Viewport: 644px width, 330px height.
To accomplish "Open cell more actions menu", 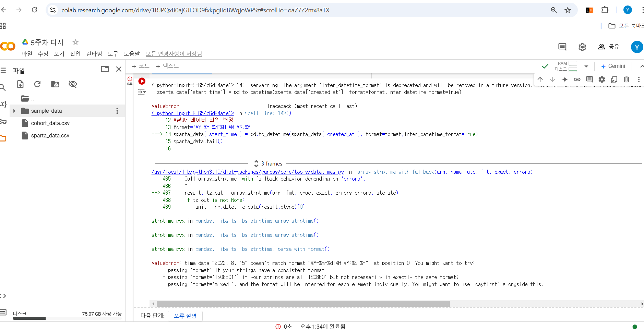I will pyautogui.click(x=639, y=80).
